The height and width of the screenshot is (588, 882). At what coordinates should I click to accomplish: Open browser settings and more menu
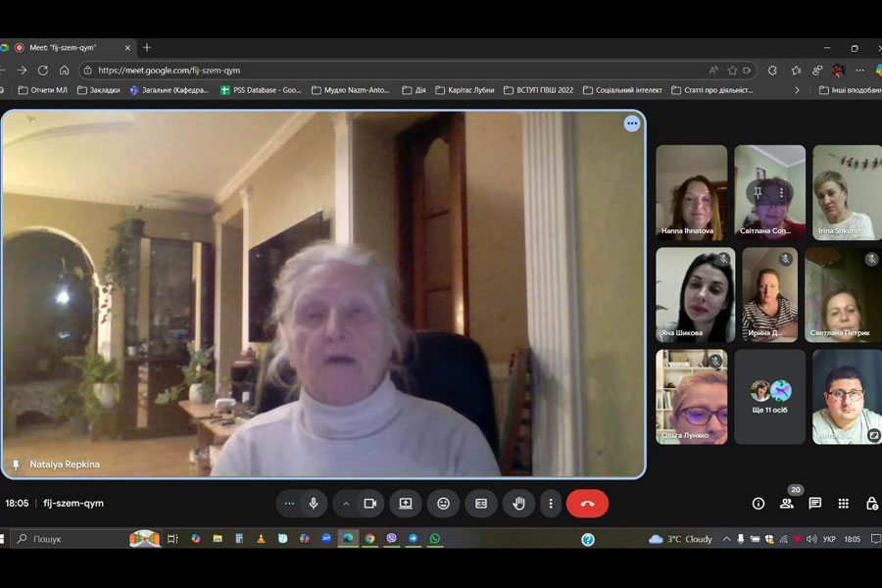859,71
